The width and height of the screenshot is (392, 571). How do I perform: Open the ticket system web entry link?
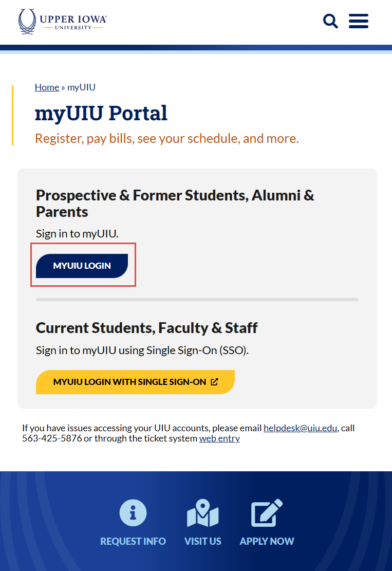219,438
